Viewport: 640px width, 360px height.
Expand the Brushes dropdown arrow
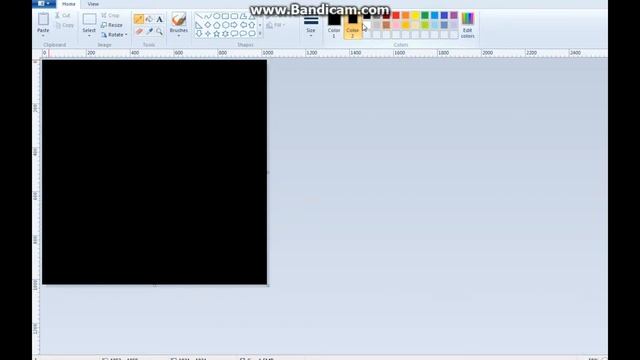(179, 36)
